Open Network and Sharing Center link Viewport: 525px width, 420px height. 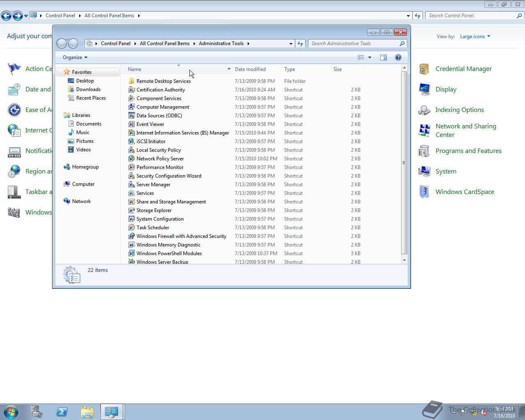466,130
